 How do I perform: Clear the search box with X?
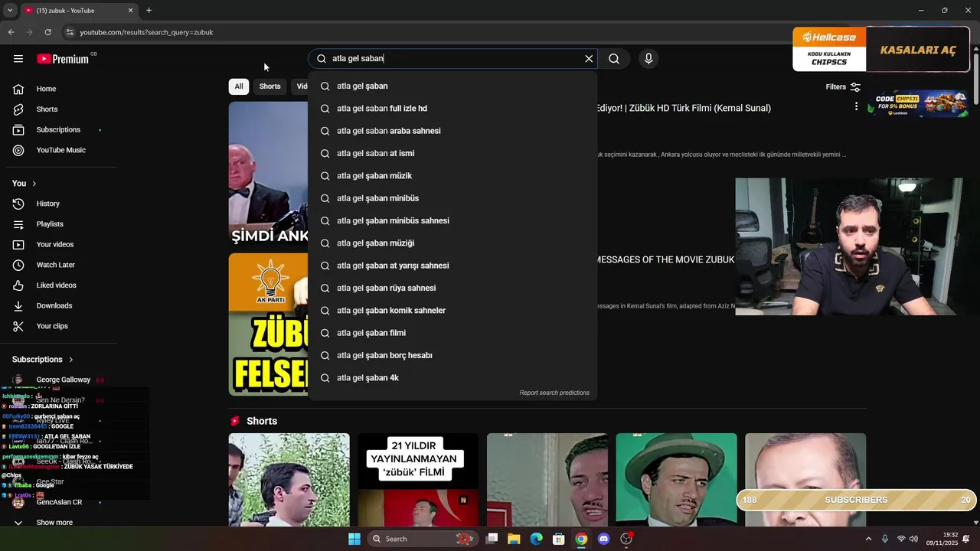point(589,59)
